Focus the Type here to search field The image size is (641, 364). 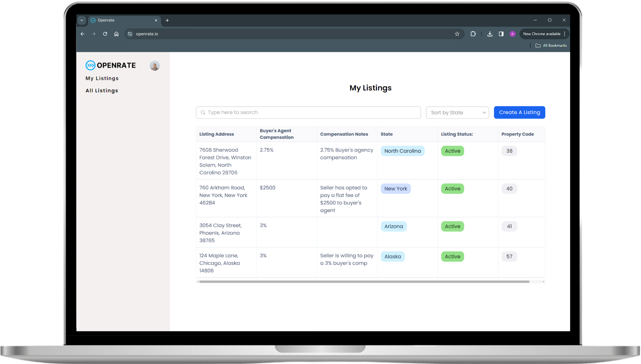pyautogui.click(x=308, y=112)
